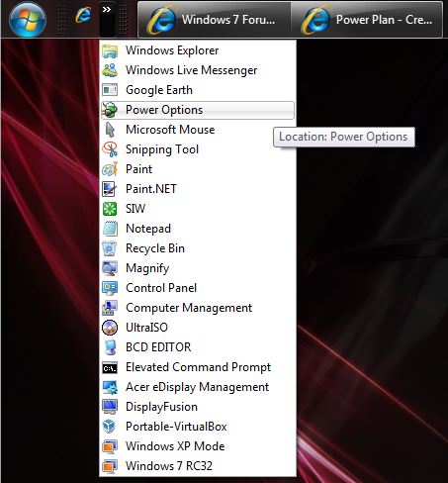Click the Windows Live Messenger icon
The image size is (448, 483).
click(110, 70)
